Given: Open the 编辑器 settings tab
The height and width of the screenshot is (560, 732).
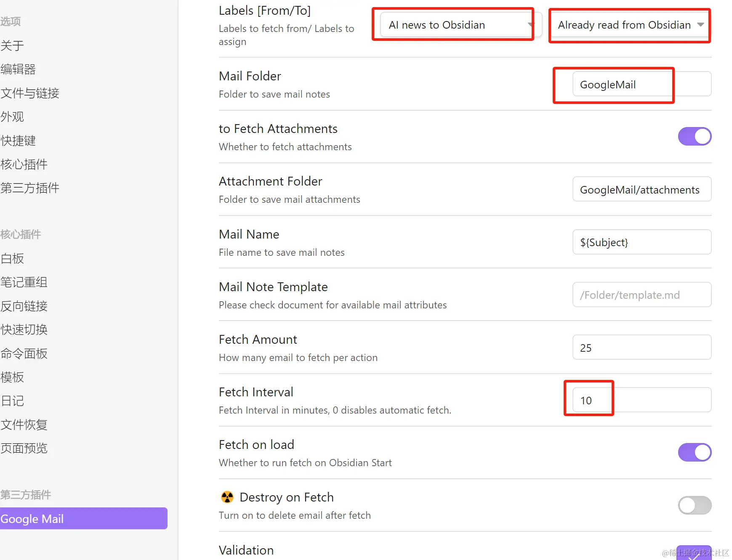Looking at the screenshot, I should click(18, 69).
